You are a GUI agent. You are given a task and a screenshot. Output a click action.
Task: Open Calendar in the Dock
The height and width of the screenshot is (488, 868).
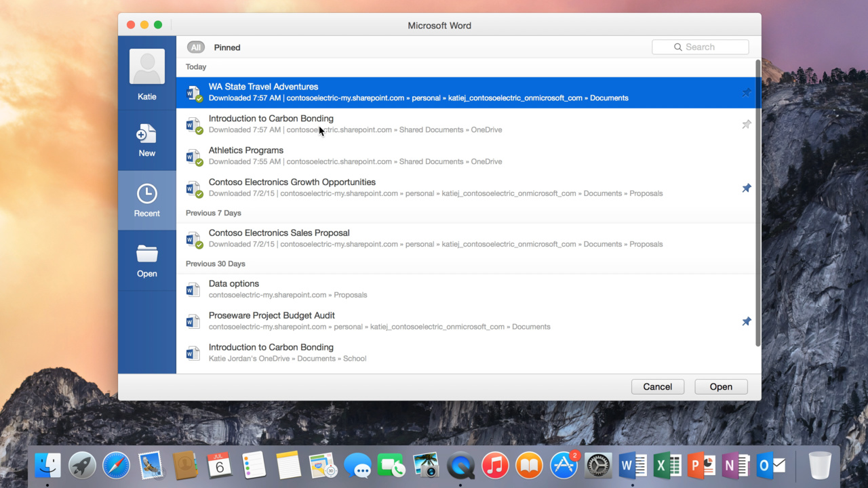[x=220, y=466]
